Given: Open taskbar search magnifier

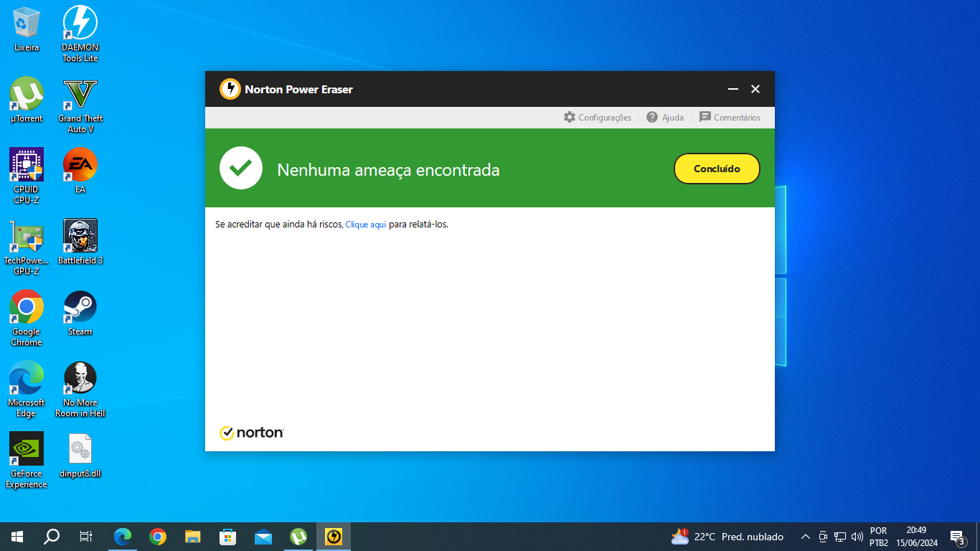Looking at the screenshot, I should click(x=52, y=537).
